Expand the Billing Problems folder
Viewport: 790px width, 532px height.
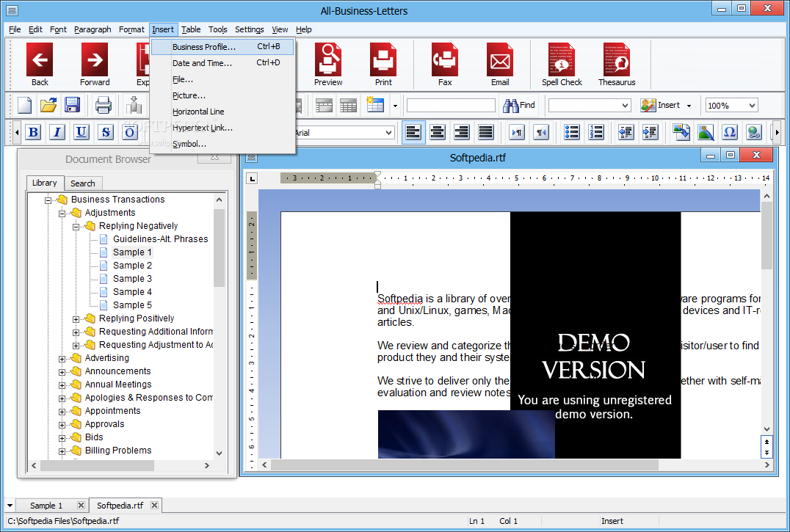point(62,451)
